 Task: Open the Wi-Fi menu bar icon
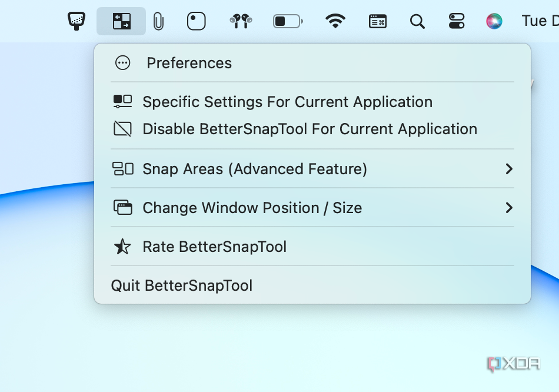pos(335,21)
